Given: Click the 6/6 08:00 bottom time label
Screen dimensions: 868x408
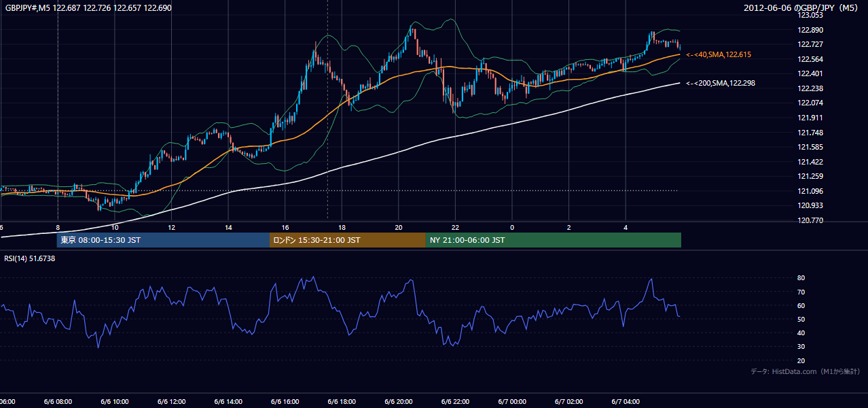Looking at the screenshot, I should click(58, 402).
